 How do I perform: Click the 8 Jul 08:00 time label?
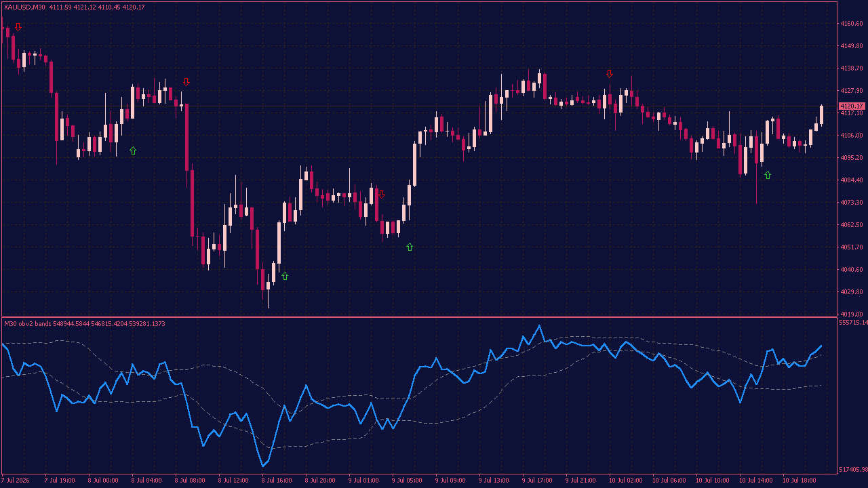point(190,481)
